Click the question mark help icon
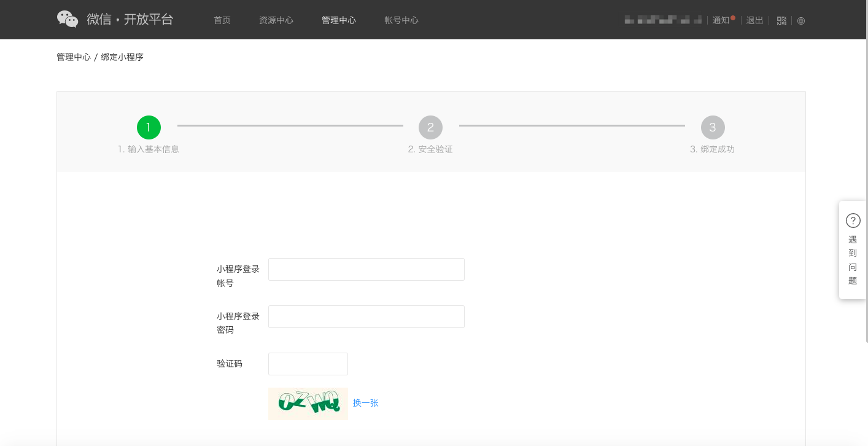This screenshot has width=868, height=446. (x=853, y=221)
